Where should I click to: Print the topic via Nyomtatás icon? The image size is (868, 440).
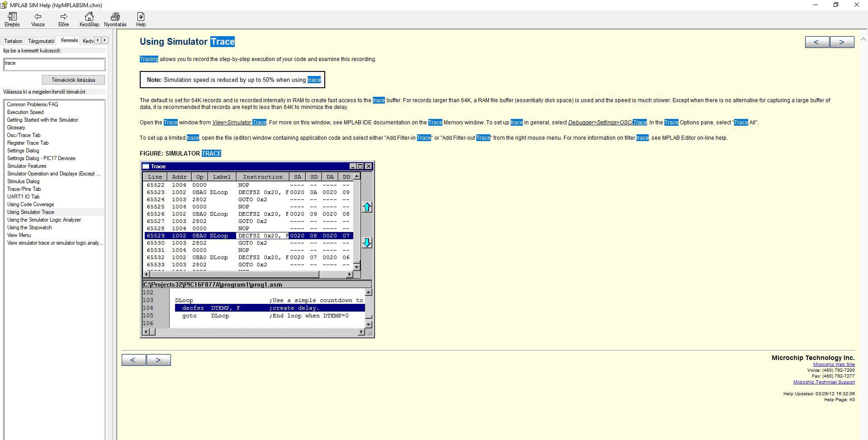(115, 19)
